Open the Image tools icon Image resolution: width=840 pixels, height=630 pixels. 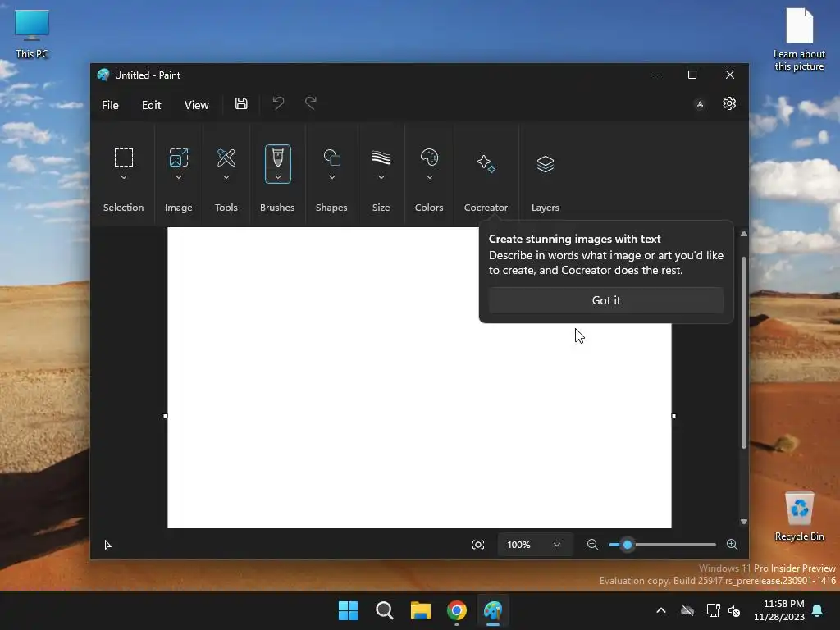(x=178, y=158)
